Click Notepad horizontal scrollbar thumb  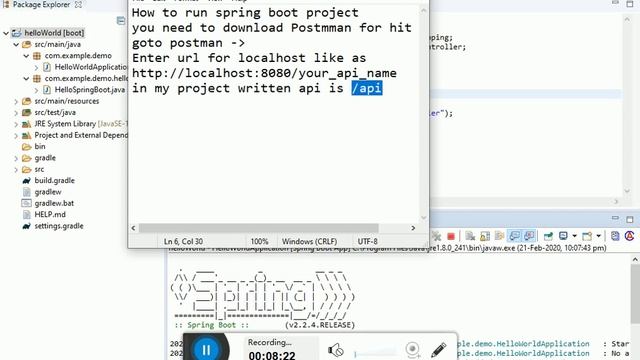point(259,228)
